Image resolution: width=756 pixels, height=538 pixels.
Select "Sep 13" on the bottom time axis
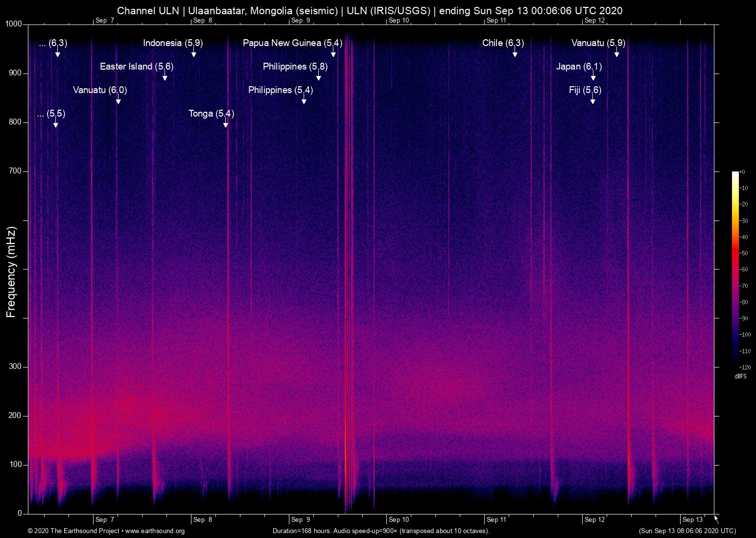692,519
